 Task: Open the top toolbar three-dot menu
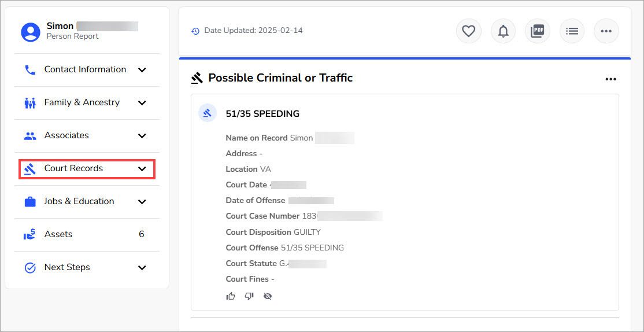606,31
